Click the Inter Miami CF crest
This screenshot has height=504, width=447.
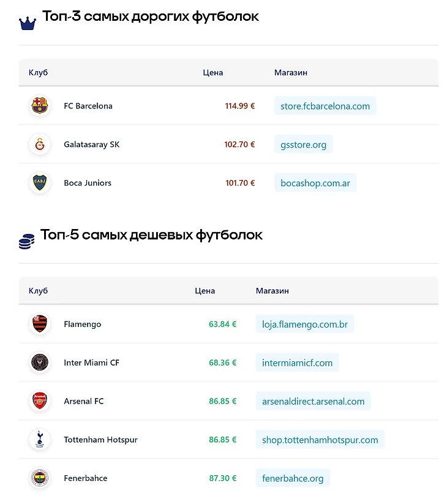pos(39,363)
